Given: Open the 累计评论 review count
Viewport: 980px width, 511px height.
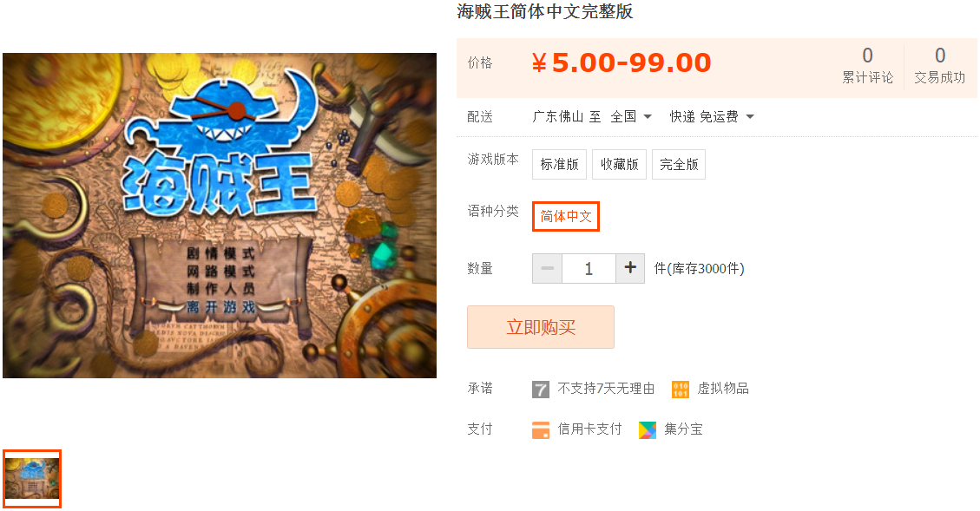Looking at the screenshot, I should tap(867, 66).
